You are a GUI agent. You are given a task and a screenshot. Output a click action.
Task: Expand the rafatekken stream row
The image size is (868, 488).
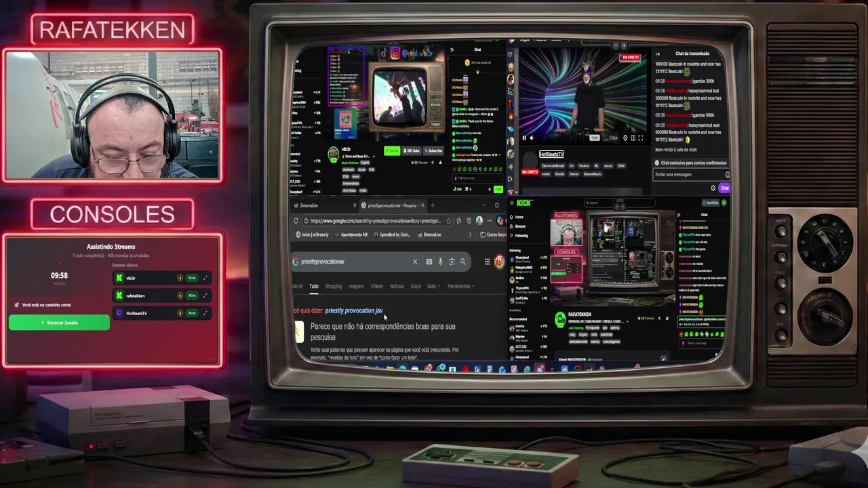pyautogui.click(x=205, y=296)
